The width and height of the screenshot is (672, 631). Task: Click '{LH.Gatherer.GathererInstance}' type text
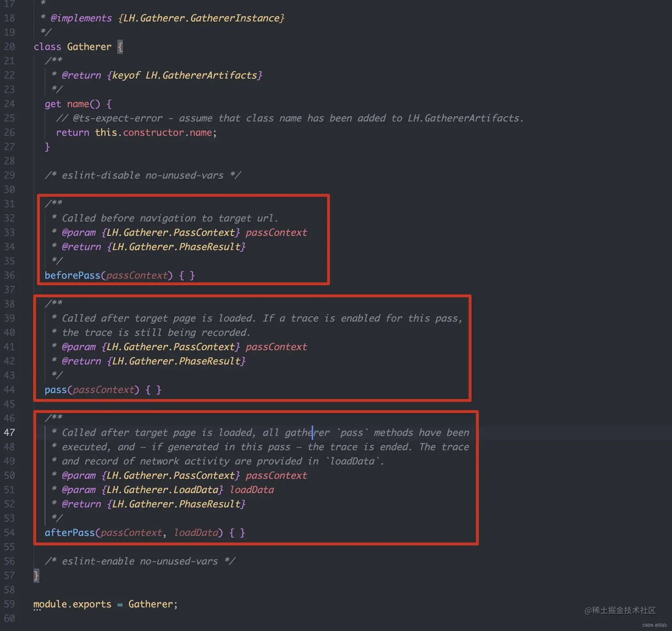tap(201, 18)
